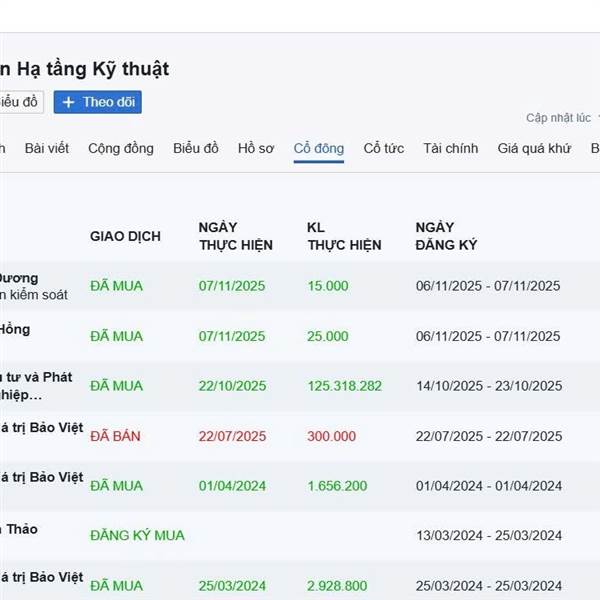
Task: Open the Bài viết tab
Action: pos(47,148)
